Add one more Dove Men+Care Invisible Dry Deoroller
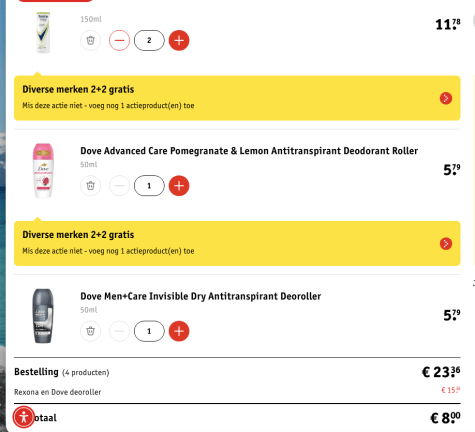The height and width of the screenshot is (432, 475). (x=179, y=331)
